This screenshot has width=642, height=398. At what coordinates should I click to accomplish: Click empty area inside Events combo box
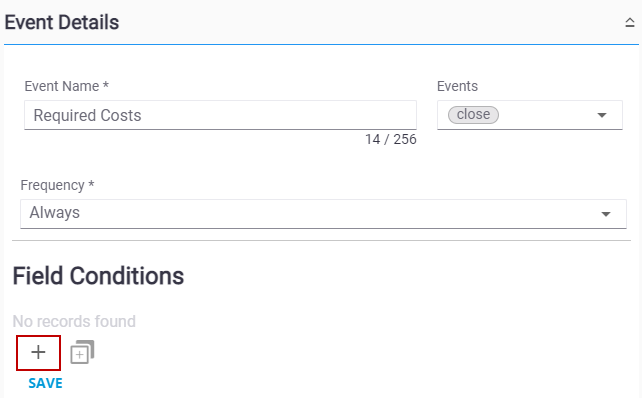pyautogui.click(x=547, y=115)
